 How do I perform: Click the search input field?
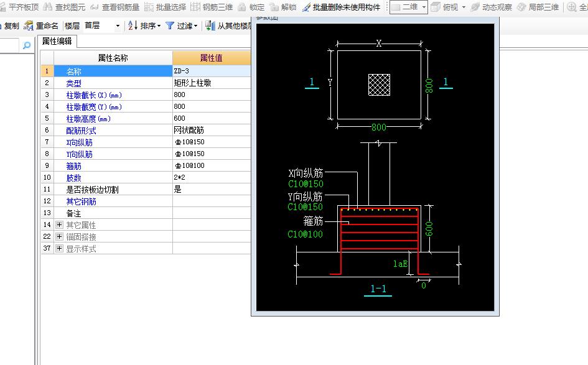[9, 45]
